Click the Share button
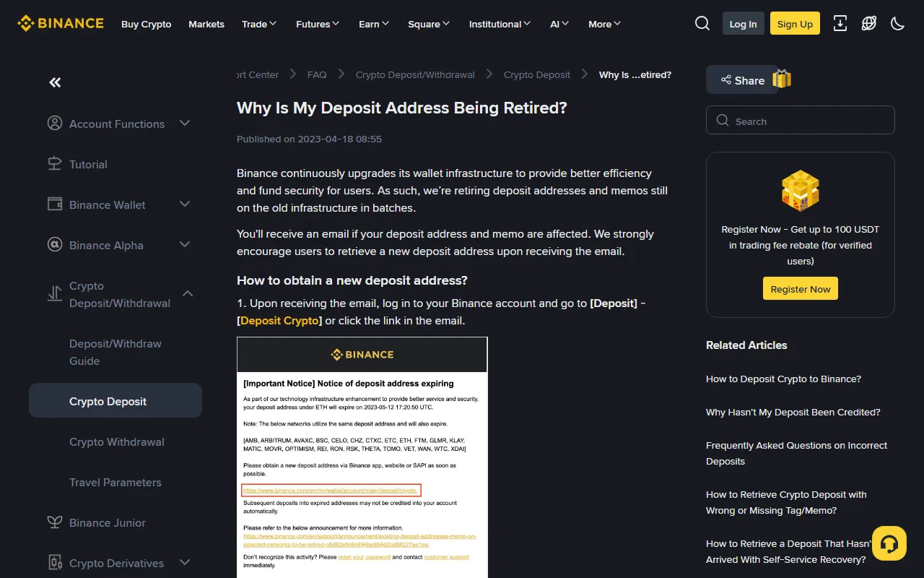 click(742, 80)
